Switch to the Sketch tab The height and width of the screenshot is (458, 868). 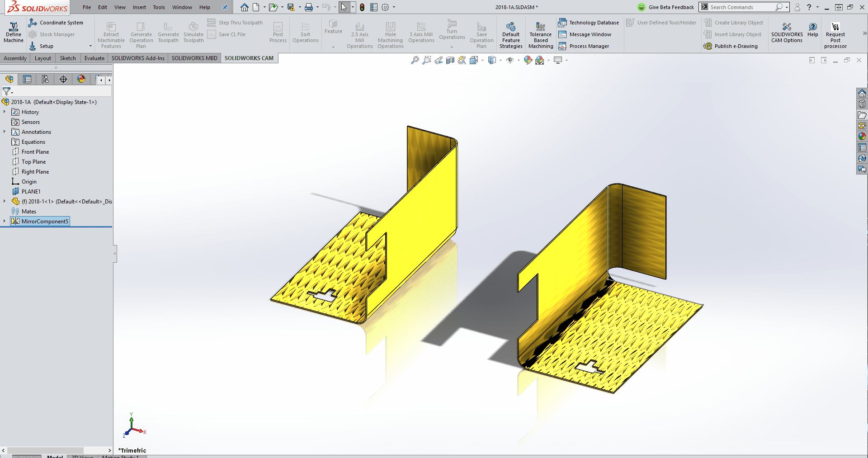point(68,58)
